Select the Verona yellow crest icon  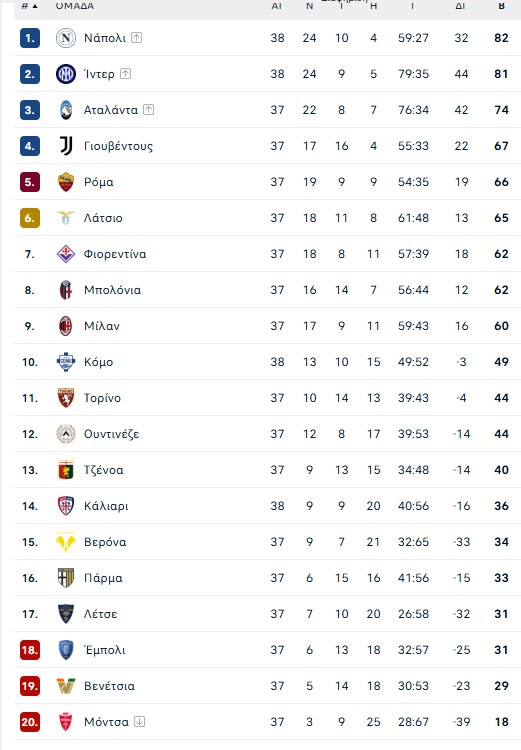[x=66, y=542]
